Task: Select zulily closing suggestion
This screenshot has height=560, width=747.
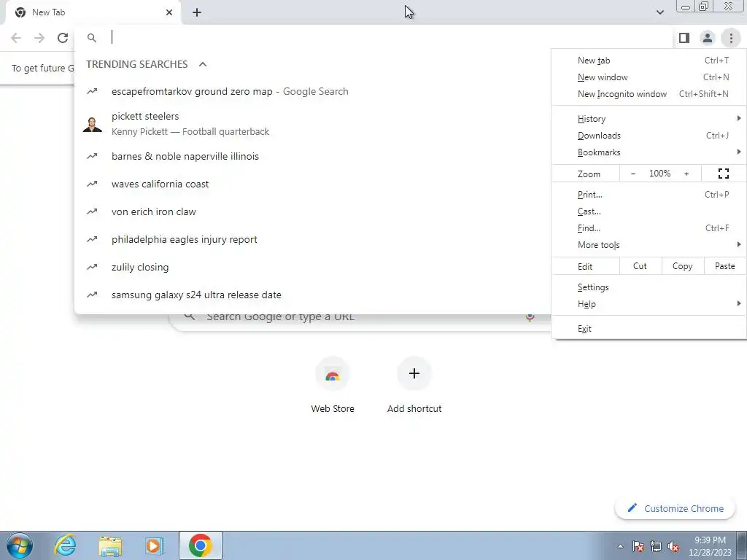Action: (312, 267)
